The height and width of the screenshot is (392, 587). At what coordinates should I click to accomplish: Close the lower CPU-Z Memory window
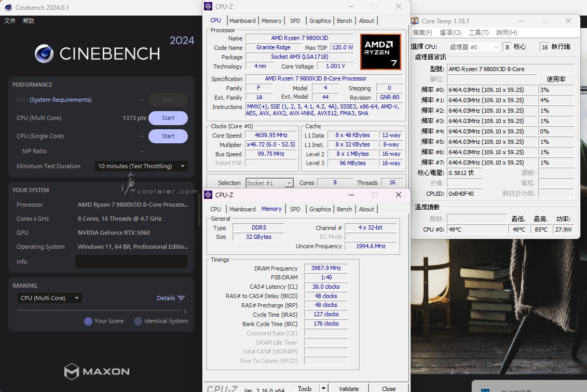398,195
